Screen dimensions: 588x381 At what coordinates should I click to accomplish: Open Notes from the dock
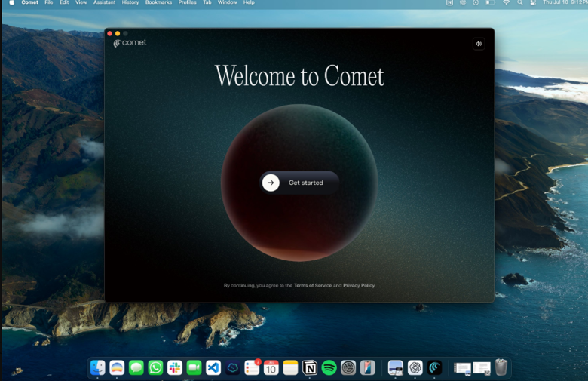click(x=290, y=368)
